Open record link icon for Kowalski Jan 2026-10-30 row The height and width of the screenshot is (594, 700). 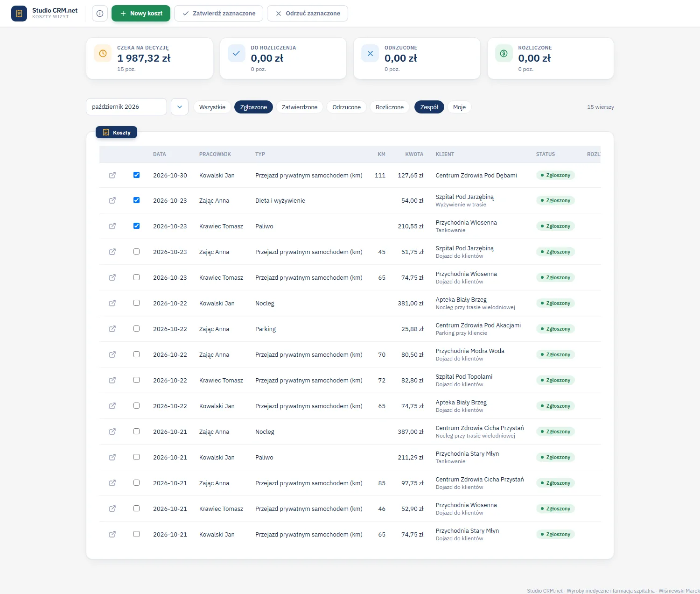(112, 175)
